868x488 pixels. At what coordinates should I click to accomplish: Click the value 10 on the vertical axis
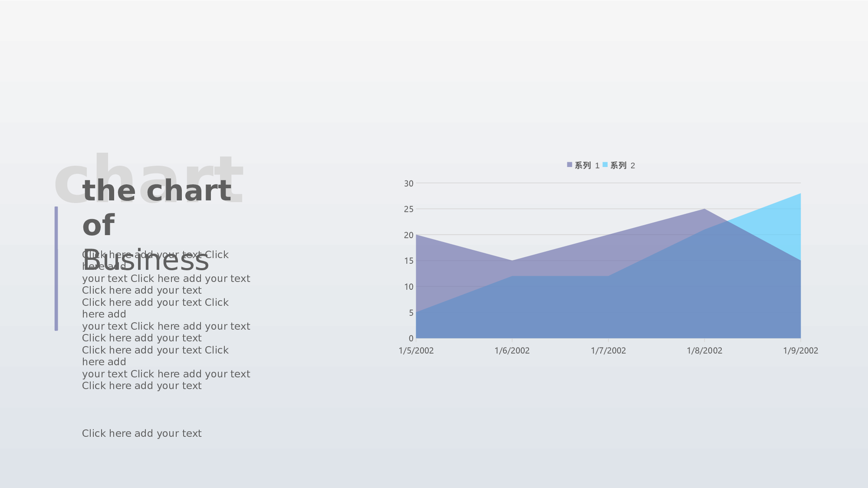point(409,287)
